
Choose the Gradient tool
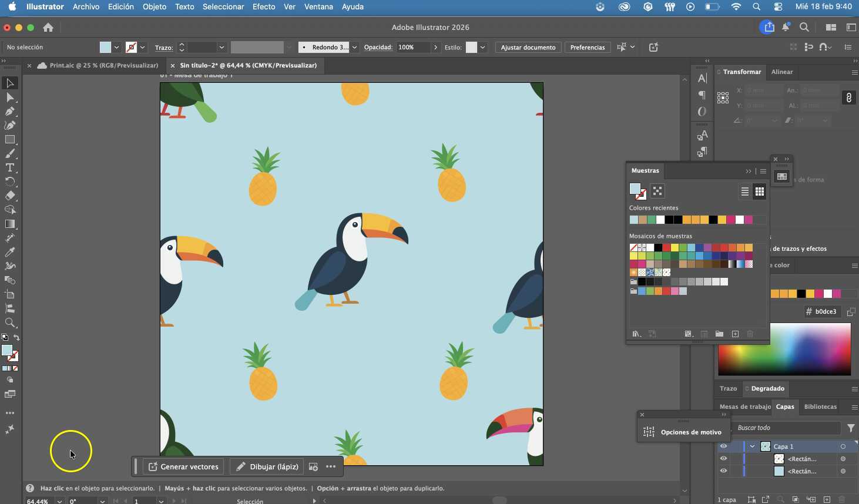pos(10,224)
